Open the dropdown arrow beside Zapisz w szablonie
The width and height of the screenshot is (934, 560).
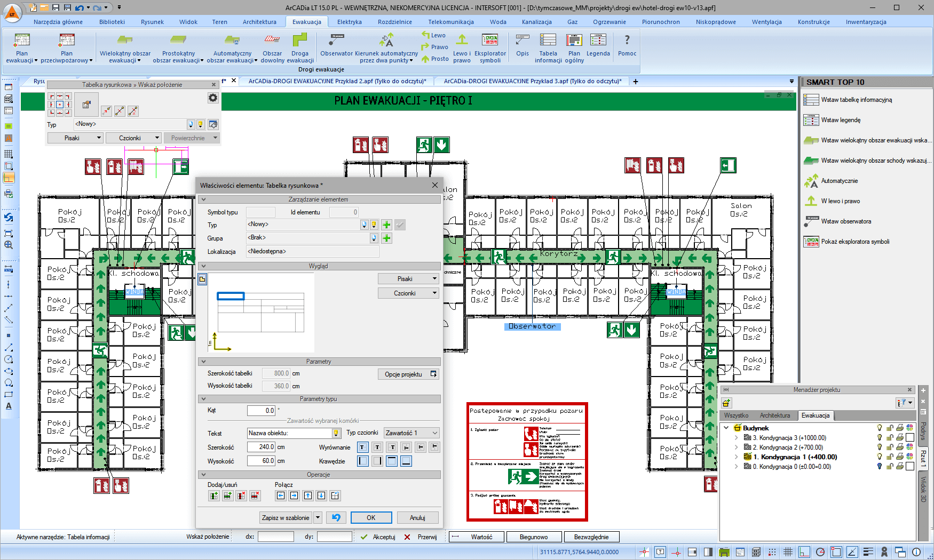pos(318,517)
